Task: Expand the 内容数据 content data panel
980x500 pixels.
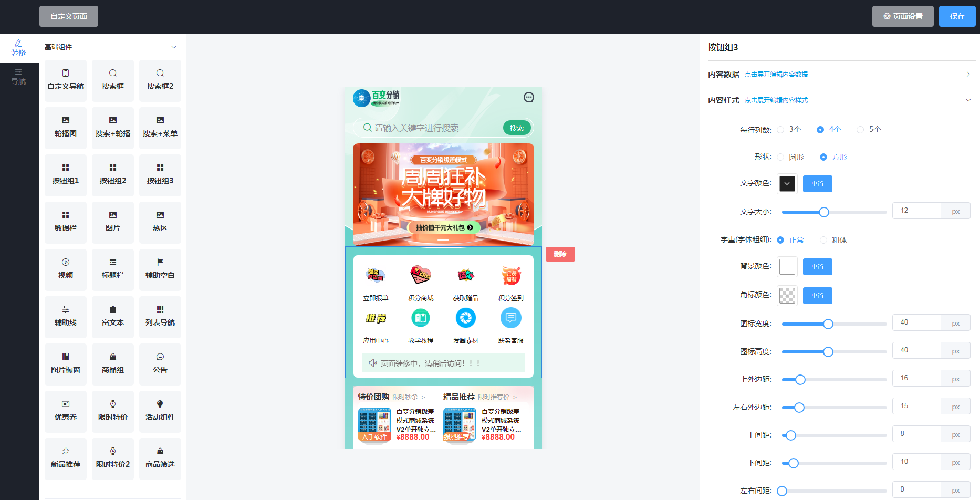Action: click(x=968, y=75)
